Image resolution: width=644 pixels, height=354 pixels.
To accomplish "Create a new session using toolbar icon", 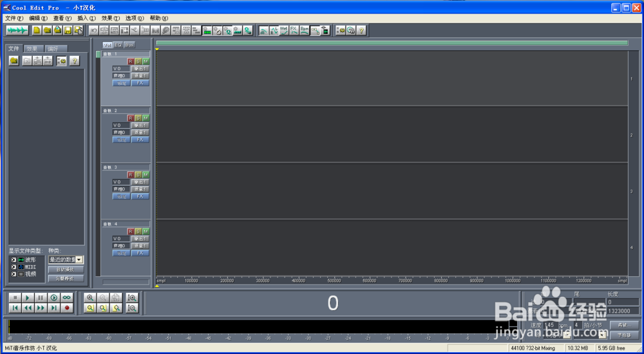I will [37, 30].
